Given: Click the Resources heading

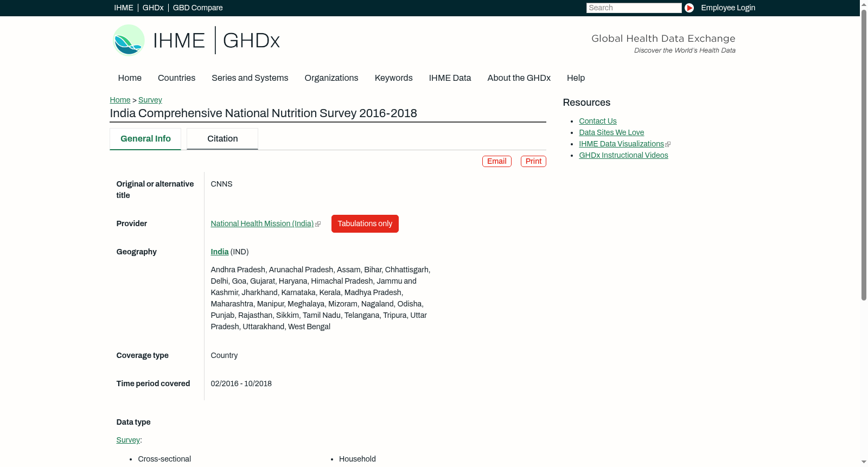Looking at the screenshot, I should pos(586,103).
